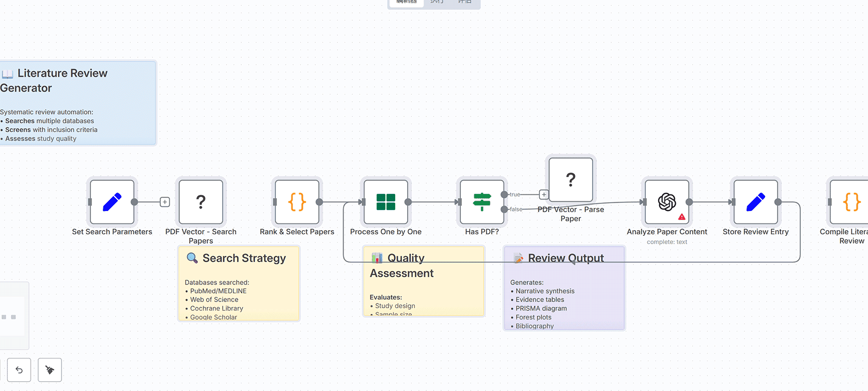Click the plus button on the true branch
The height and width of the screenshot is (391, 868).
point(544,194)
